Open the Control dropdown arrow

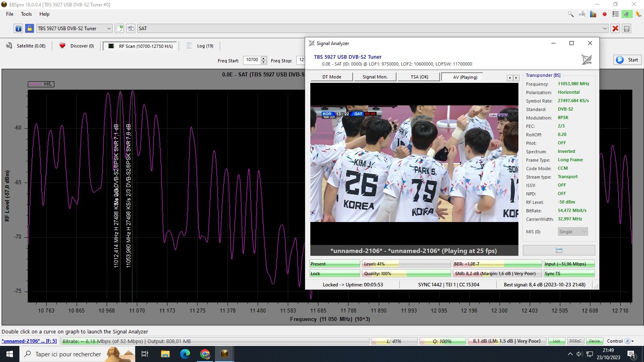point(632,341)
